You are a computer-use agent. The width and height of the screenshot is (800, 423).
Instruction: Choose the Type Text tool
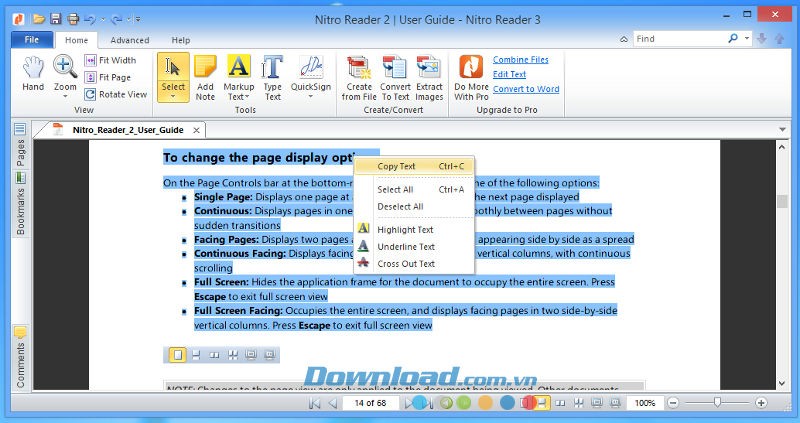272,77
